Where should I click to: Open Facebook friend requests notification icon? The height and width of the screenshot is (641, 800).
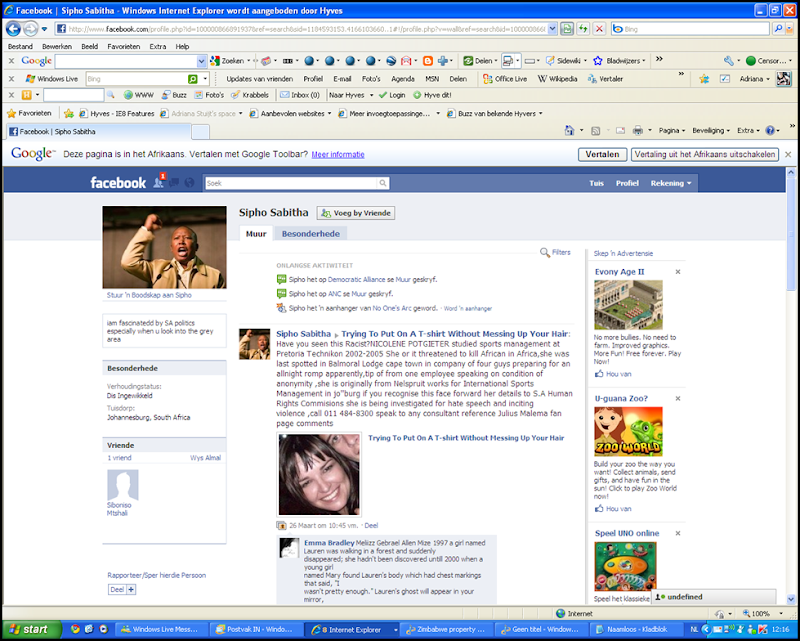pos(159,182)
